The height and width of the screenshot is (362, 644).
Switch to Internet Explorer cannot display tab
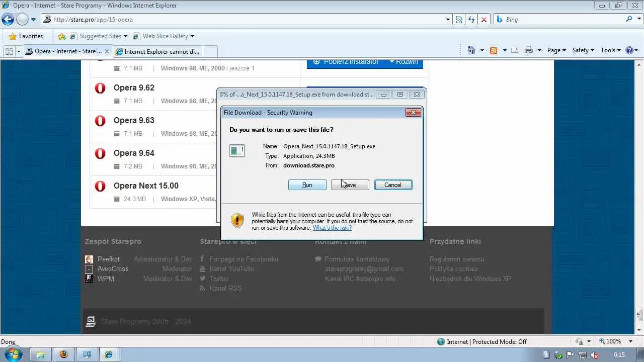157,51
